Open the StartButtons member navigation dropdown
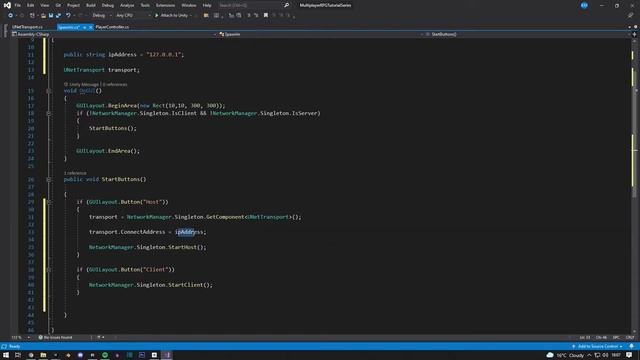Viewport: 640px width, 360px height. [x=528, y=34]
